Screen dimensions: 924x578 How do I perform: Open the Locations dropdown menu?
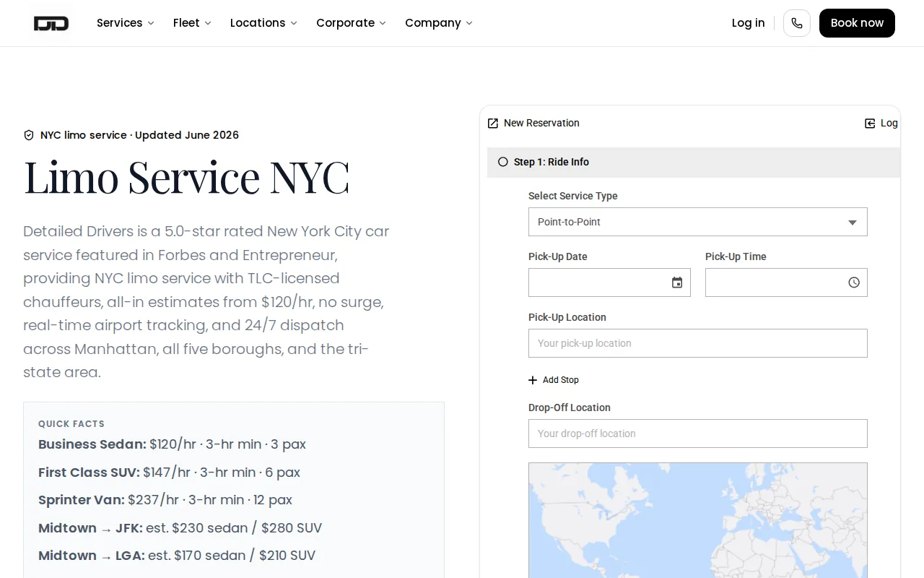coord(263,23)
